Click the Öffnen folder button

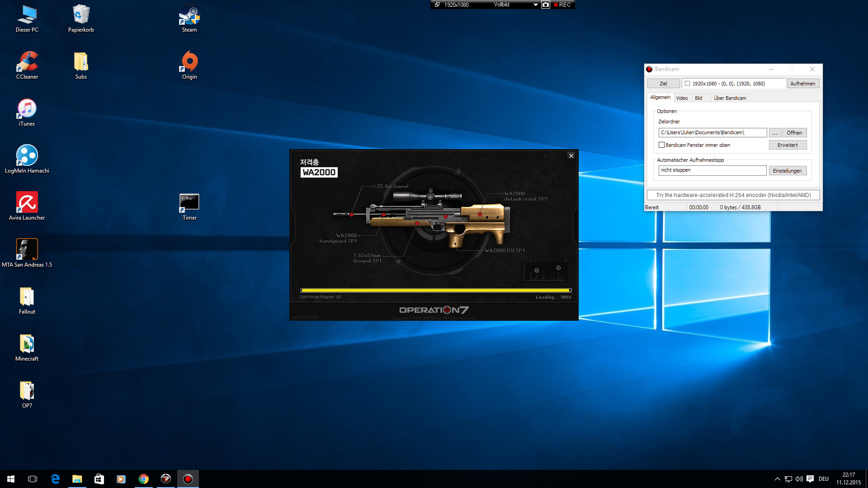(794, 133)
